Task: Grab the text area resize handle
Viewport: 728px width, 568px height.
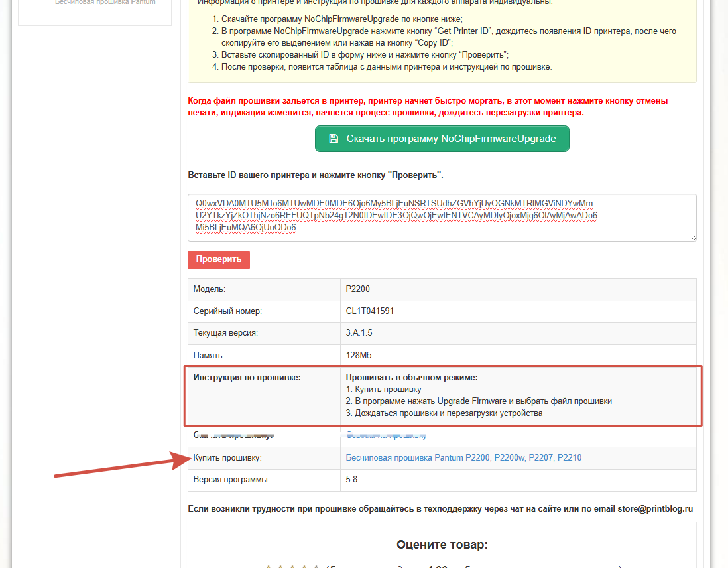Action: (692, 237)
